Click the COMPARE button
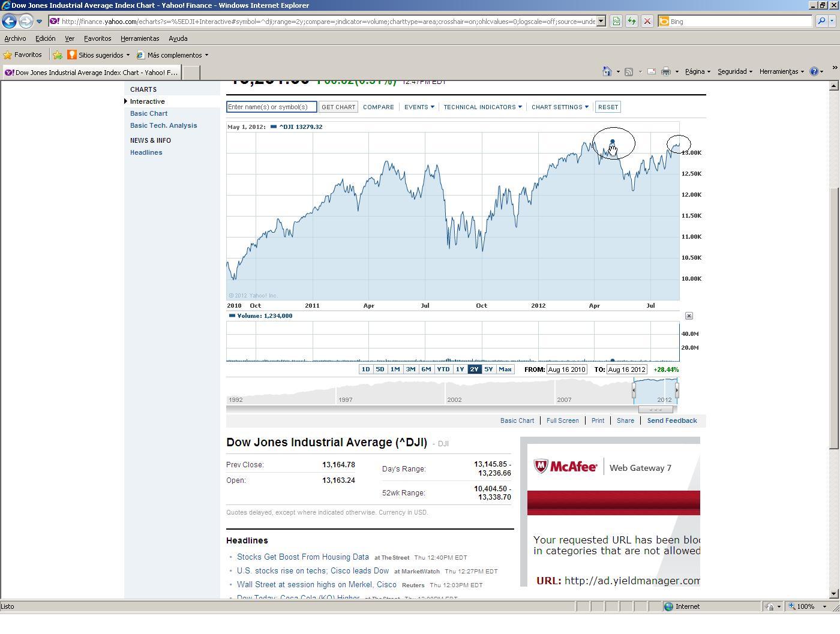 tap(379, 107)
